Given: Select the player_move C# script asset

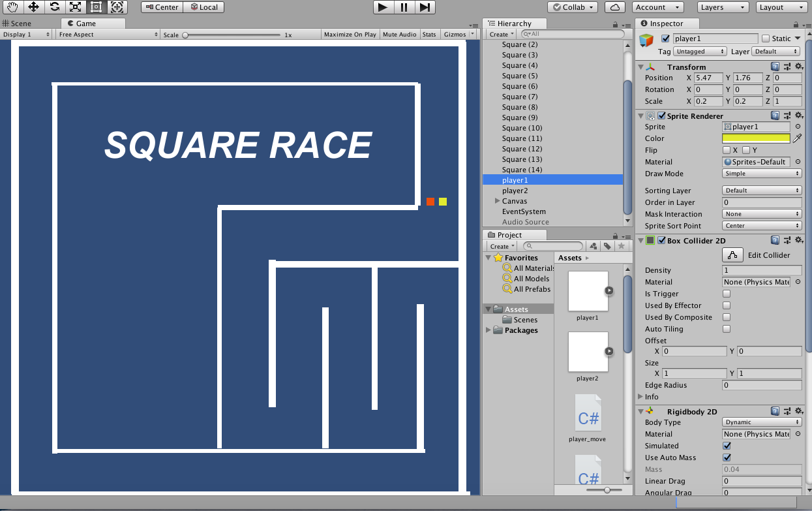Looking at the screenshot, I should coord(588,418).
